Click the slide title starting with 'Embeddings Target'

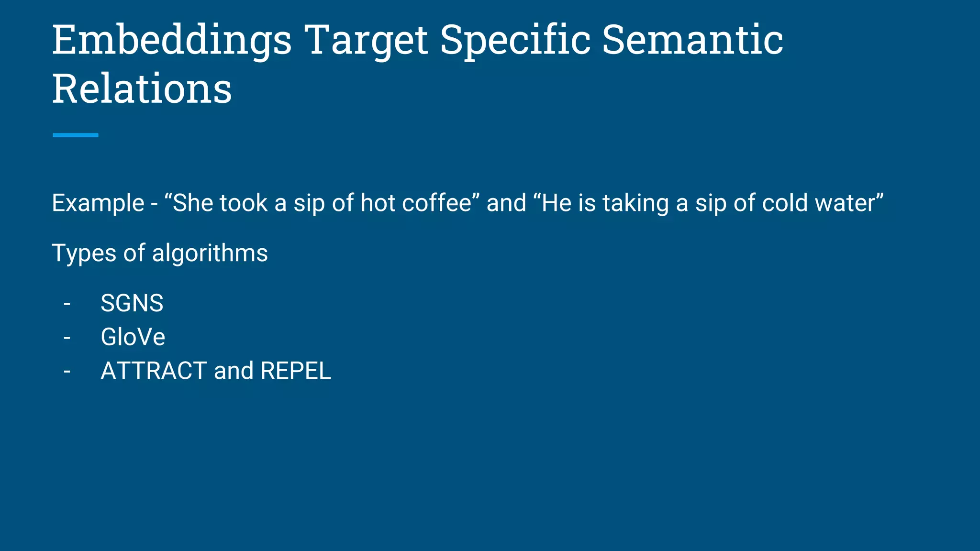417,64
